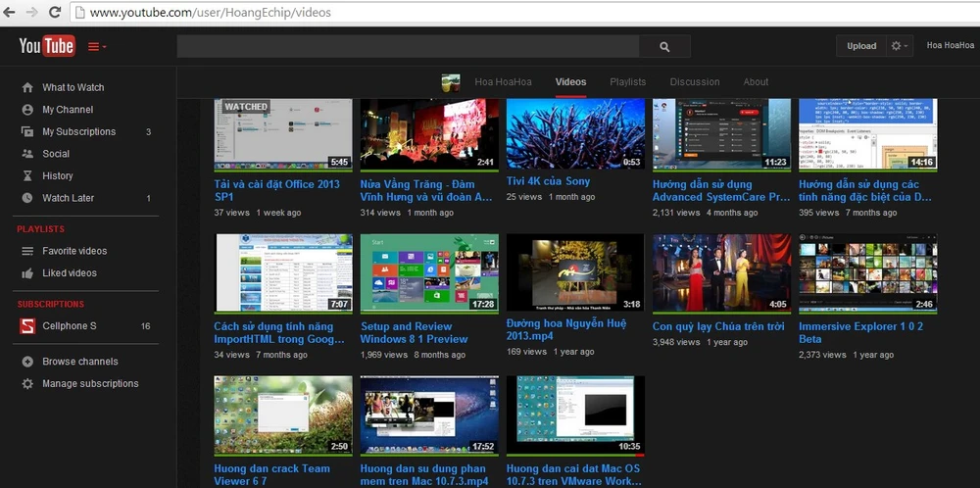Open Con quỳ lạy Chúa thumbnail

pos(722,273)
